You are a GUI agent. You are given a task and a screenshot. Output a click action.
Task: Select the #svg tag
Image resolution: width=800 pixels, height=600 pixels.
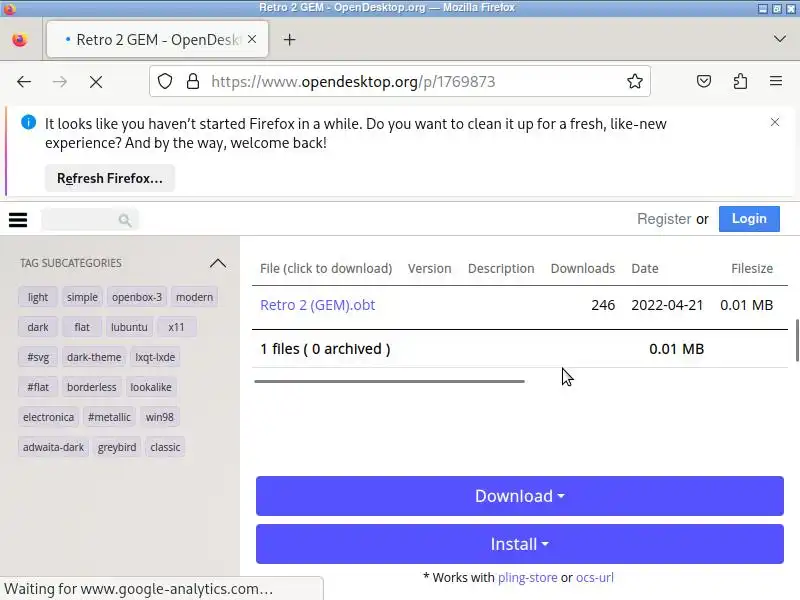38,357
